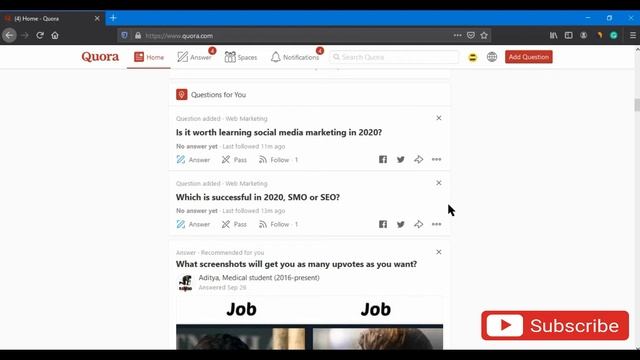Share social media marketing question on Twitter
This screenshot has width=640, height=360.
(401, 160)
